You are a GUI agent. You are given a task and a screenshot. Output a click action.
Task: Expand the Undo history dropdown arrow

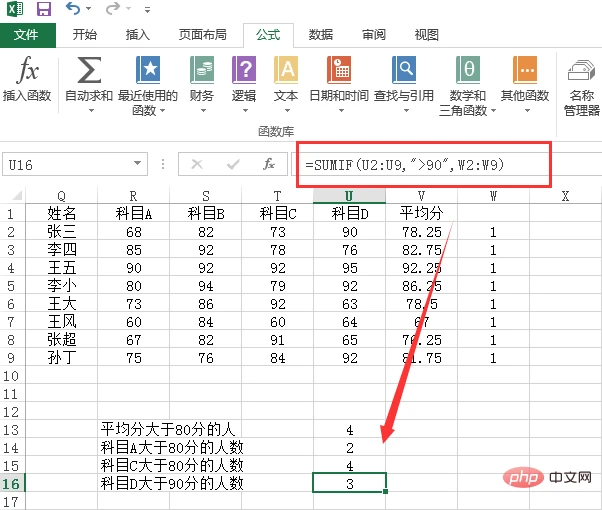(x=89, y=8)
